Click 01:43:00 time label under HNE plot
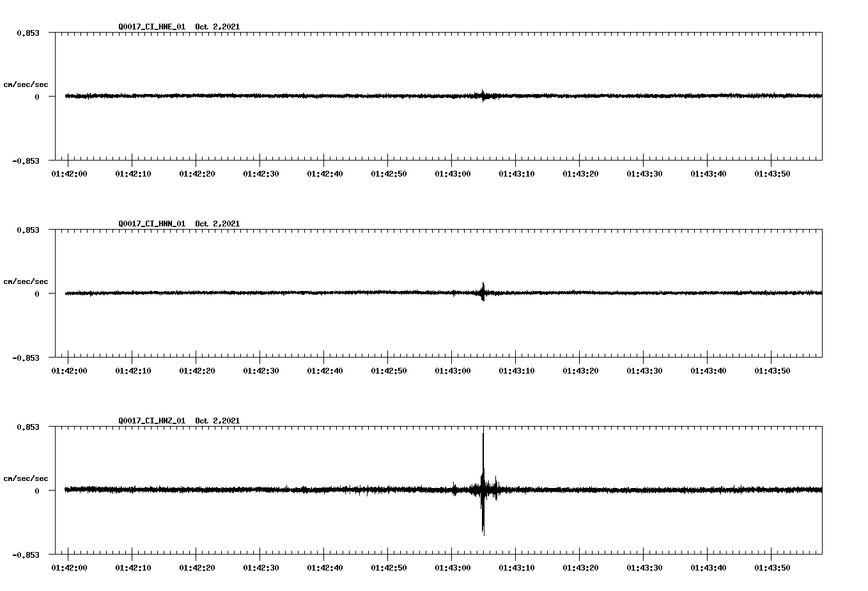 pyautogui.click(x=453, y=174)
